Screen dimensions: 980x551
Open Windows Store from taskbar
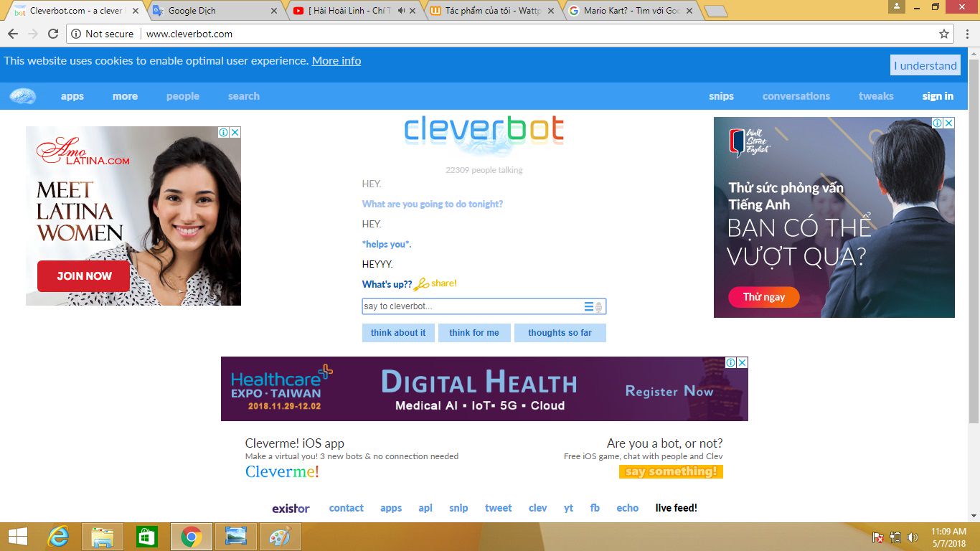147,537
